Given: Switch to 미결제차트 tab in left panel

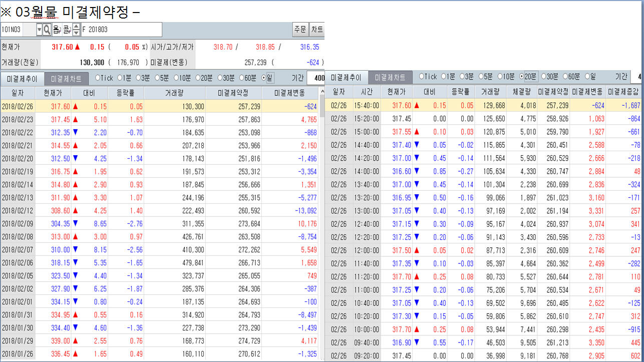Looking at the screenshot, I should point(66,79).
